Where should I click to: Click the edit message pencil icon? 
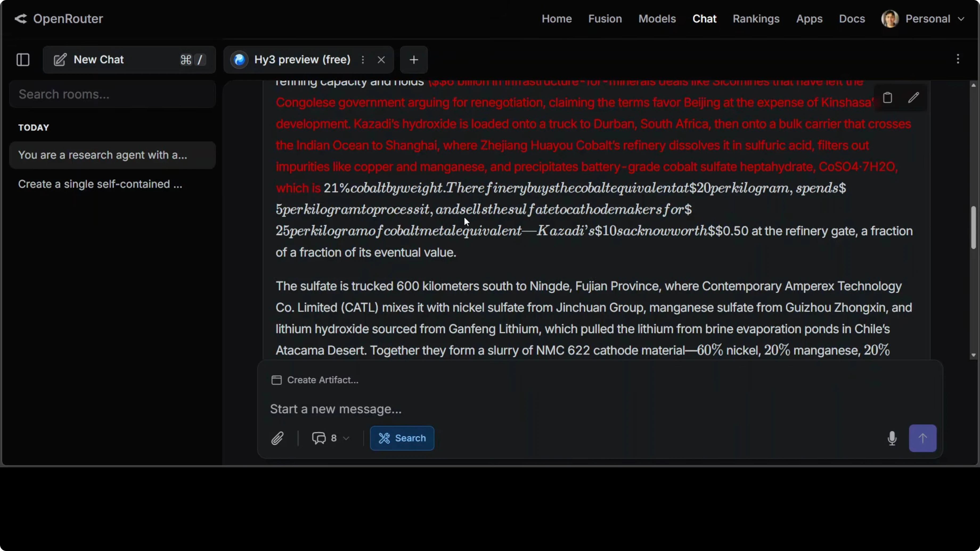pos(913,98)
